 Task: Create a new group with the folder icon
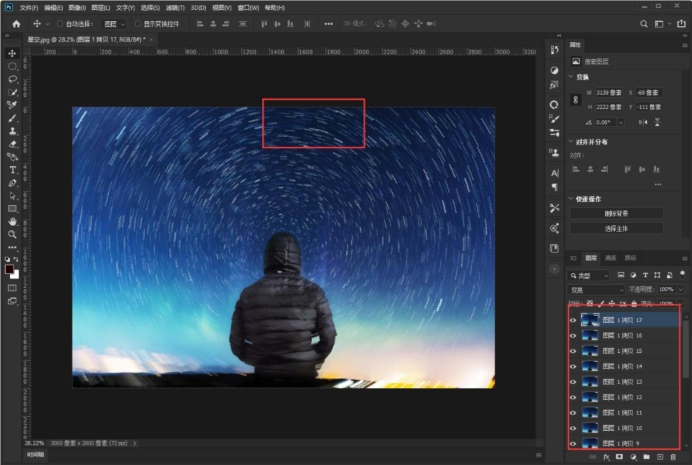pyautogui.click(x=647, y=457)
